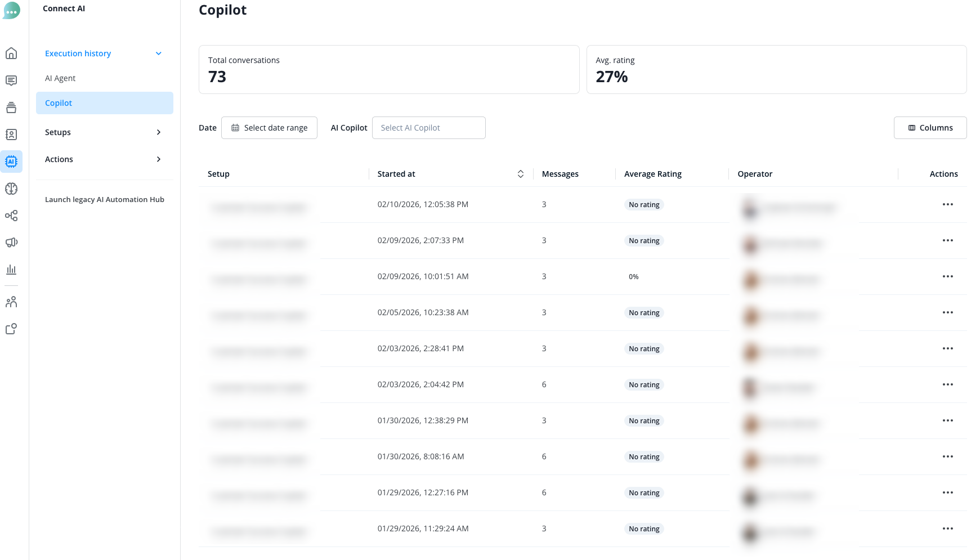
Task: Open actions menu for 02/10/2026 conversation
Action: pyautogui.click(x=947, y=204)
